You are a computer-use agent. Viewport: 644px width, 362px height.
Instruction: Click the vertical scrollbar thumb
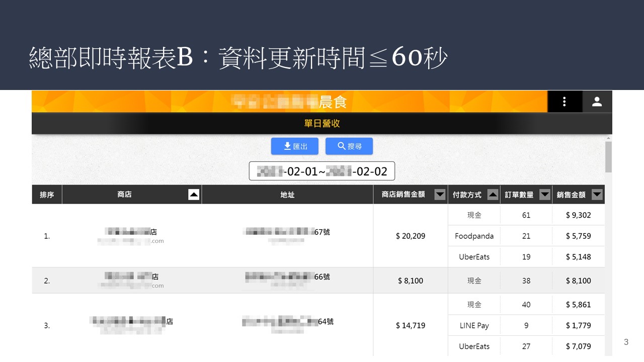(x=608, y=157)
